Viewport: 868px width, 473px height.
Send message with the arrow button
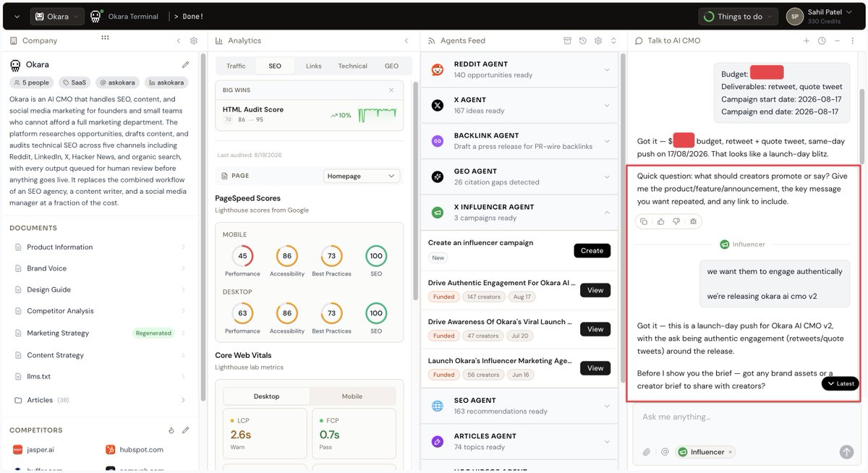tap(846, 452)
